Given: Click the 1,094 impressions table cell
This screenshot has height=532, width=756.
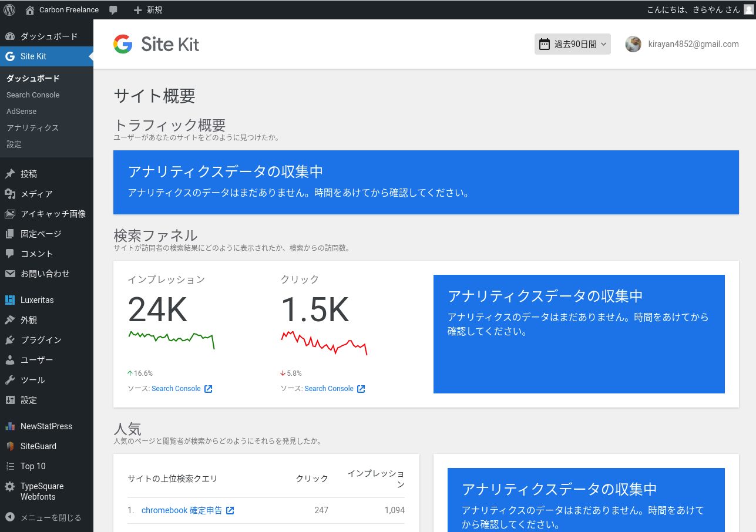Looking at the screenshot, I should pyautogui.click(x=395, y=510).
